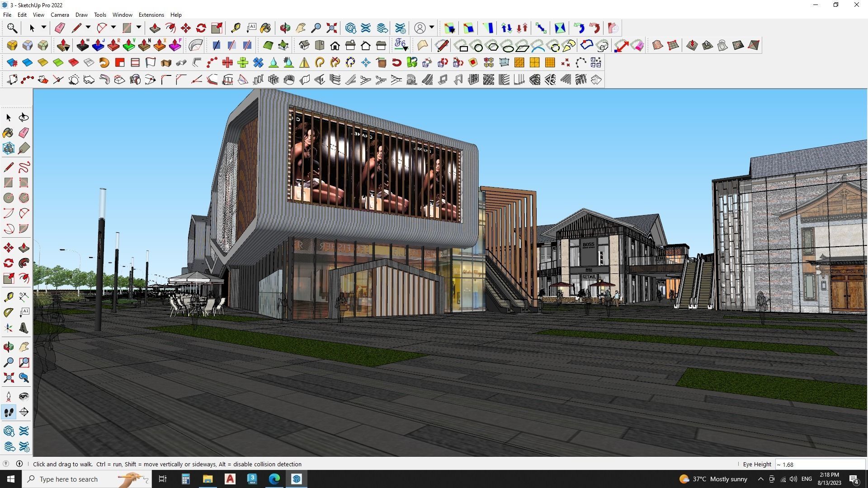Viewport: 868px width, 488px height.
Task: Open the Draw menu
Action: coord(81,15)
